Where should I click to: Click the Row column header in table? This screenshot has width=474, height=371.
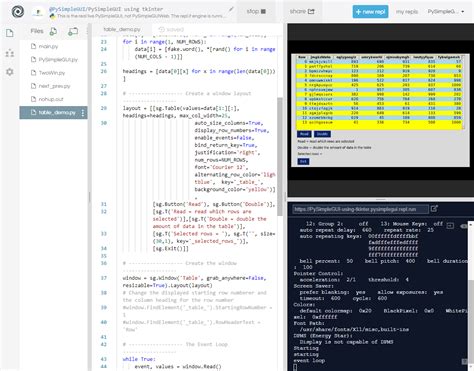coord(302,57)
